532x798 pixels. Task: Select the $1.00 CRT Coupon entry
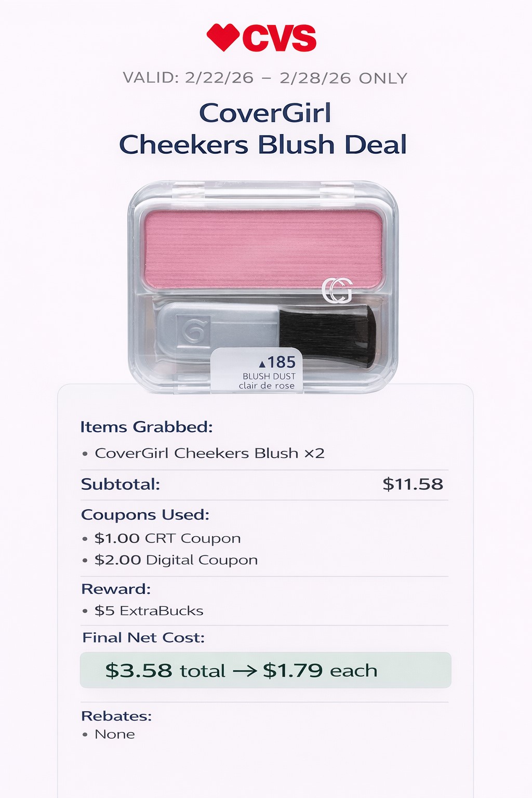click(167, 538)
